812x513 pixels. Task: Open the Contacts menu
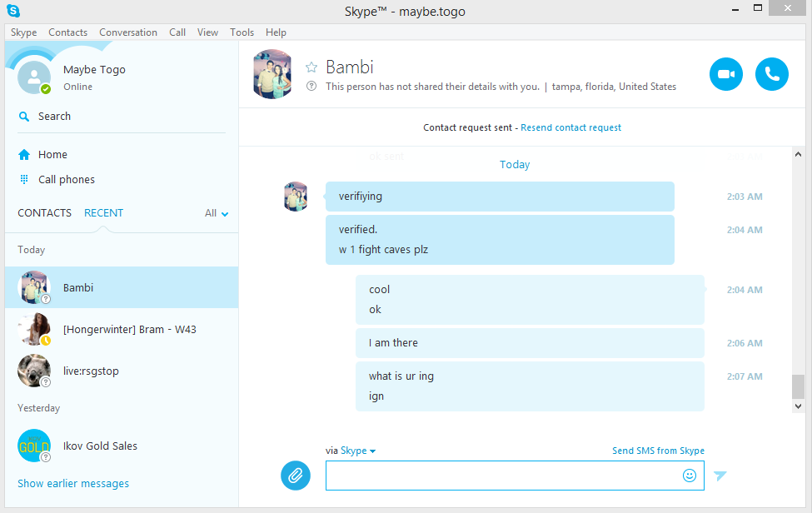(67, 32)
